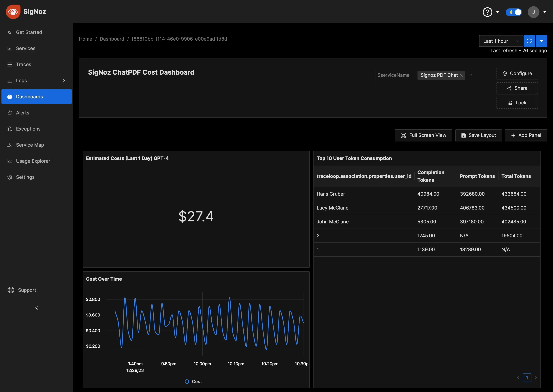553x392 pixels.
Task: Collapse the sidebar with left chevron
Action: [x=37, y=308]
